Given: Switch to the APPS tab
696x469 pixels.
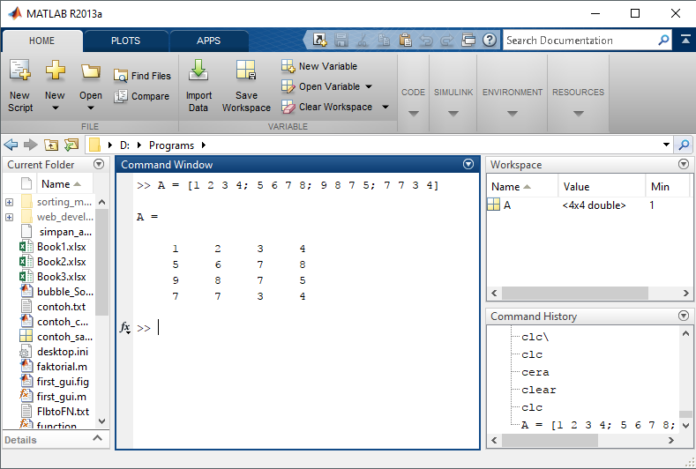Looking at the screenshot, I should pyautogui.click(x=208, y=41).
